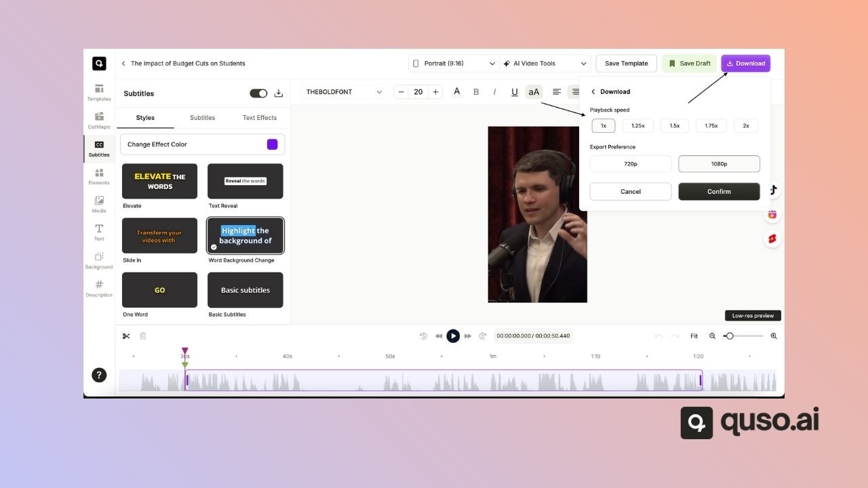Image resolution: width=868 pixels, height=488 pixels.
Task: Go back from the Download panel
Action: click(x=593, y=91)
